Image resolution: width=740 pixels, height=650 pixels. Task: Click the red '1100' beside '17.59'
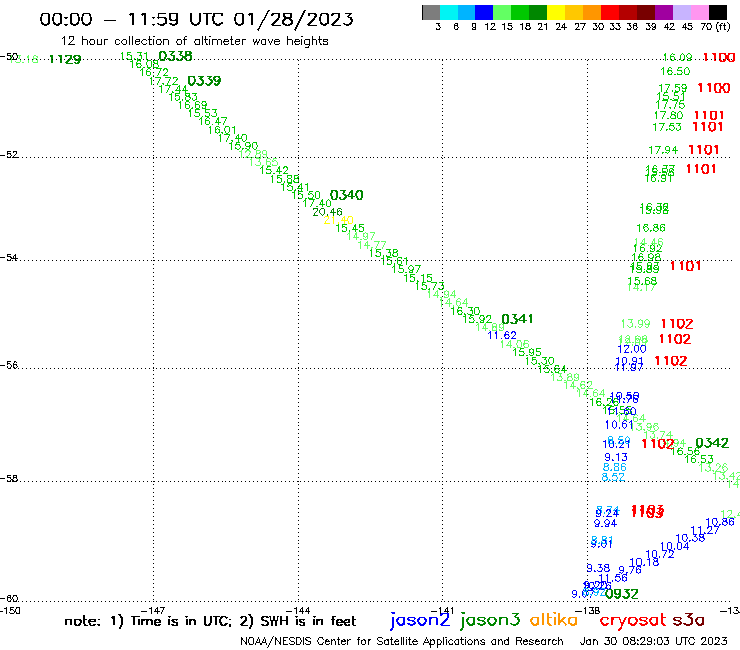point(714,88)
